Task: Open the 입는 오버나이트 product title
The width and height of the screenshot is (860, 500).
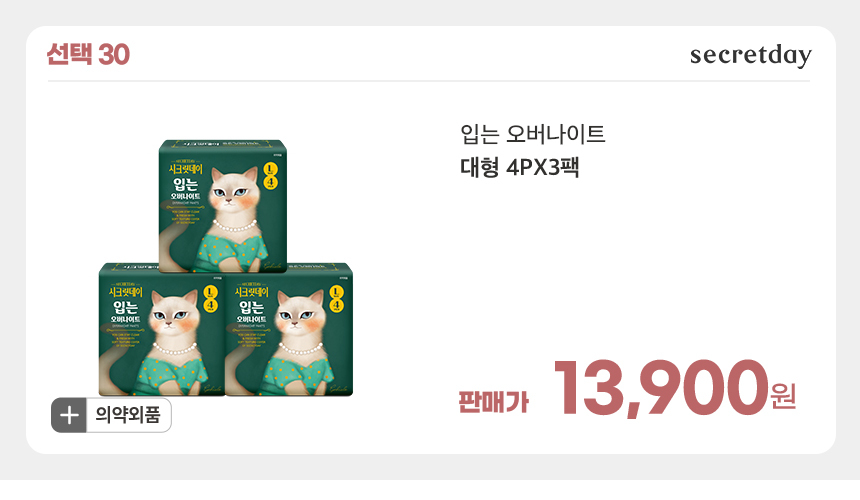Action: coord(532,134)
